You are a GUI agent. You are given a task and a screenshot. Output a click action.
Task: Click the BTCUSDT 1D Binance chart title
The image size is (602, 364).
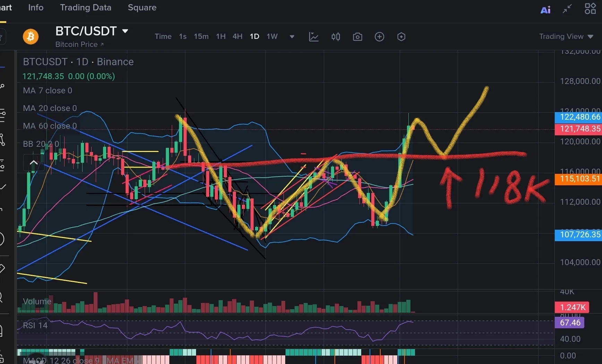(78, 62)
